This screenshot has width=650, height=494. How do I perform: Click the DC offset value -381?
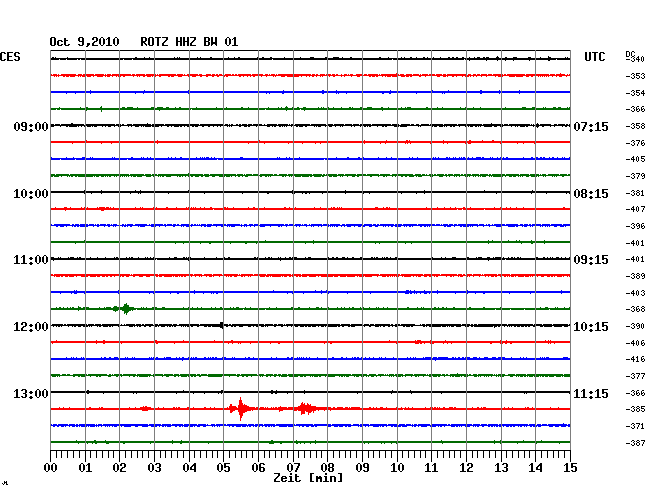(x=635, y=193)
